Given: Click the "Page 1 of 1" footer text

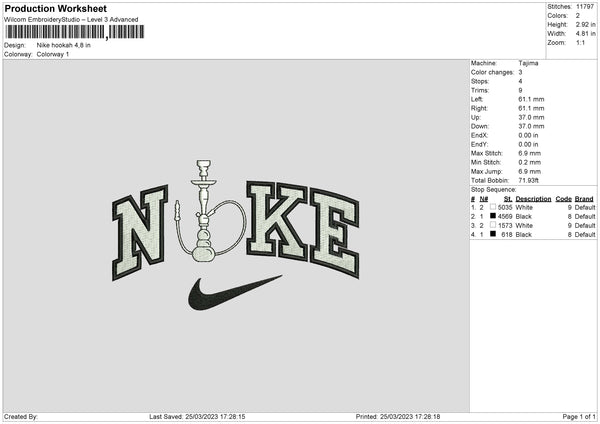Looking at the screenshot, I should tap(579, 417).
